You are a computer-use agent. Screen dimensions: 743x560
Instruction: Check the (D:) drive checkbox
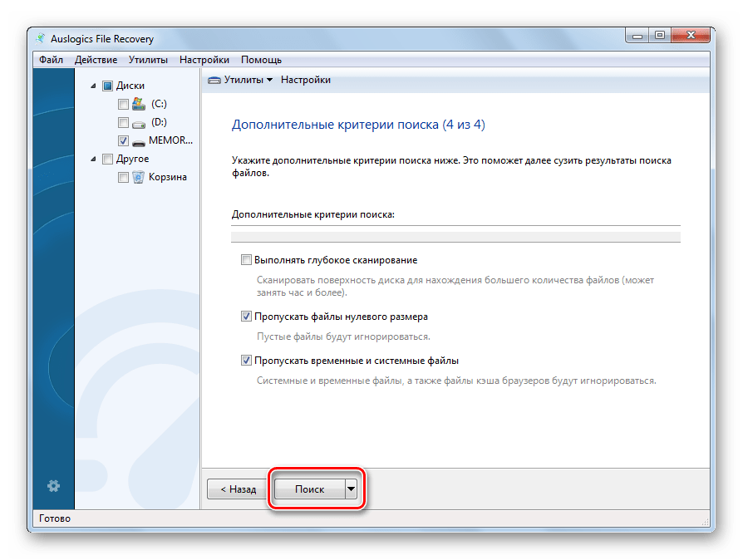[x=123, y=123]
